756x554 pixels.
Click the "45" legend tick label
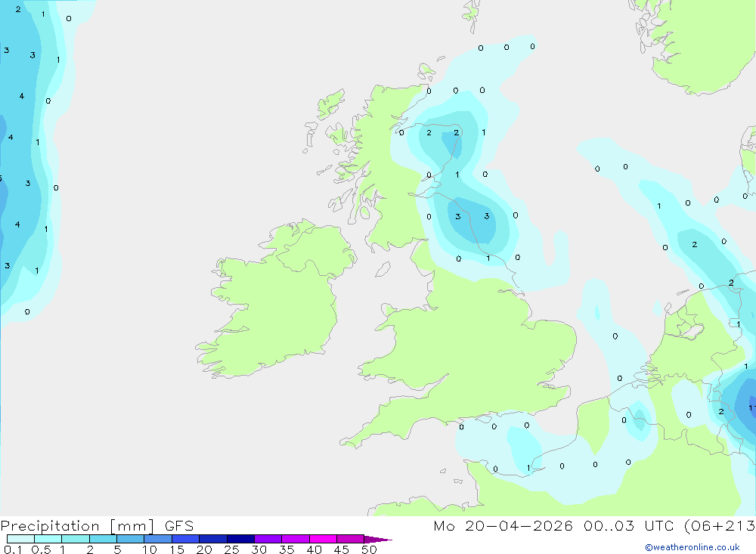[342, 549]
